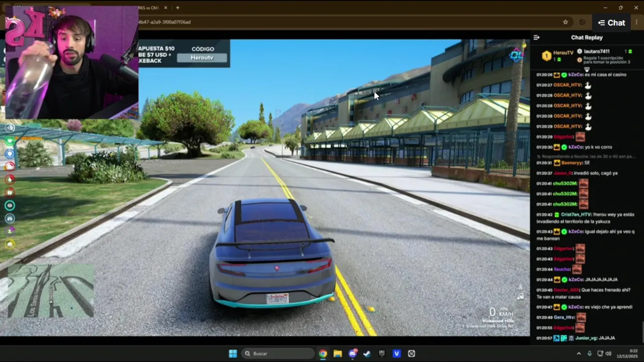This screenshot has width=644, height=362.
Task: Click the 'JAJAJAJAJAJA' message by kZeCo
Action: [x=601, y=280]
